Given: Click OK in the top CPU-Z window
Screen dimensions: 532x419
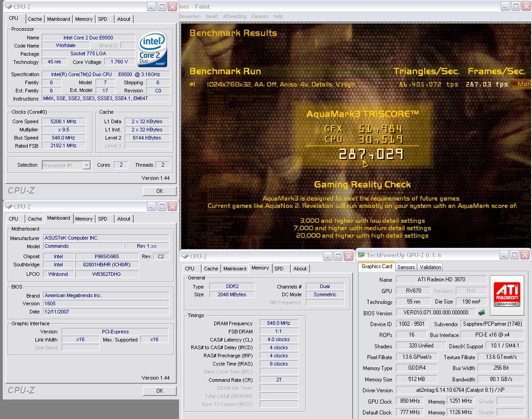Looking at the screenshot, I should pos(160,191).
